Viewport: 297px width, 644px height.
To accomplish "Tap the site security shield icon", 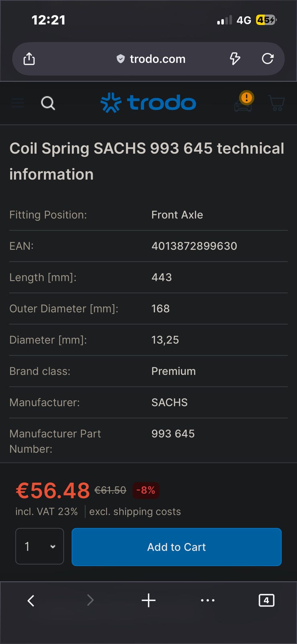I will 120,59.
